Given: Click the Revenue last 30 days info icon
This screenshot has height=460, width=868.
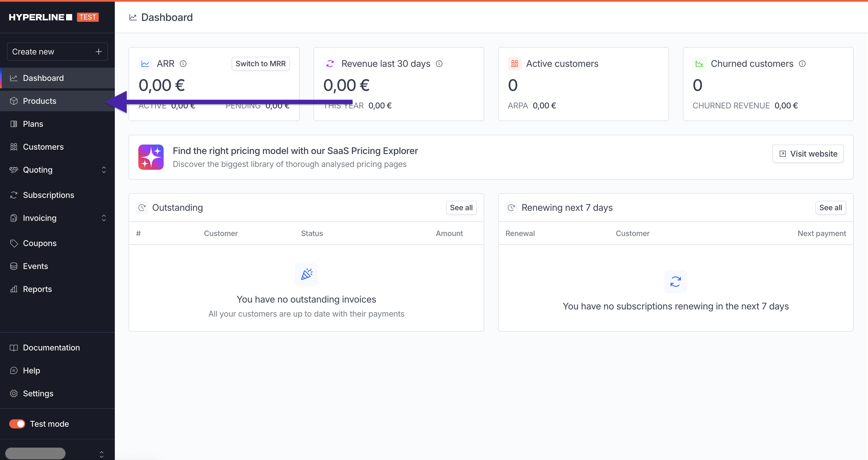Looking at the screenshot, I should tap(439, 64).
